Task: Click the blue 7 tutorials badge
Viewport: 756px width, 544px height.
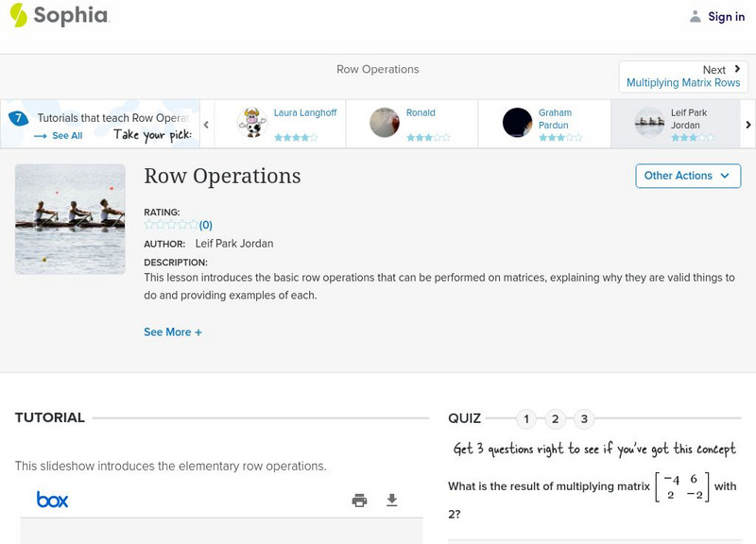Action: 18,118
